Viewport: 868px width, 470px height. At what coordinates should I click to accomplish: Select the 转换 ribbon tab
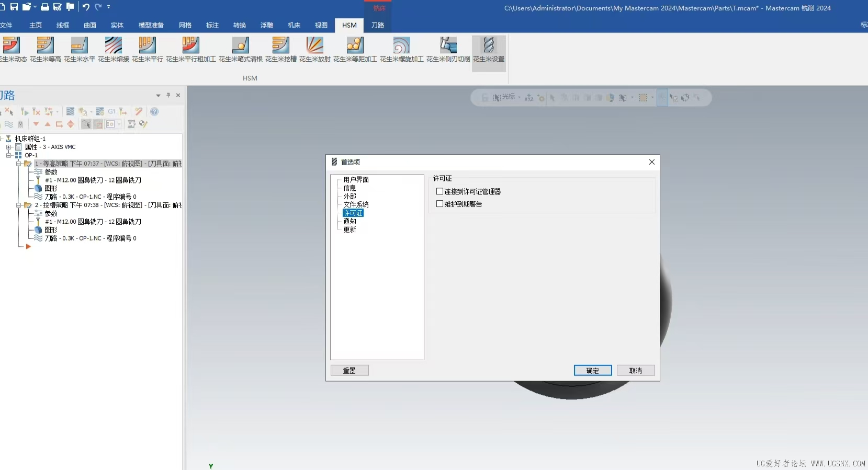[x=240, y=25]
